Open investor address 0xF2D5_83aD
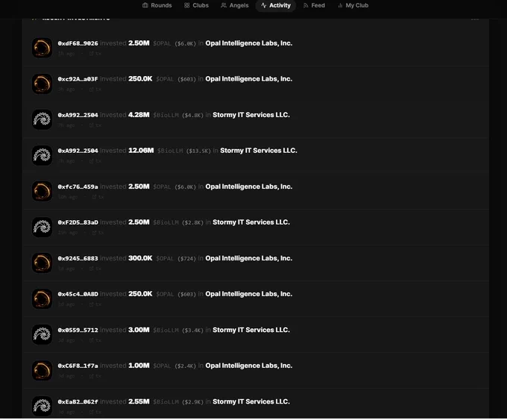 (x=78, y=222)
